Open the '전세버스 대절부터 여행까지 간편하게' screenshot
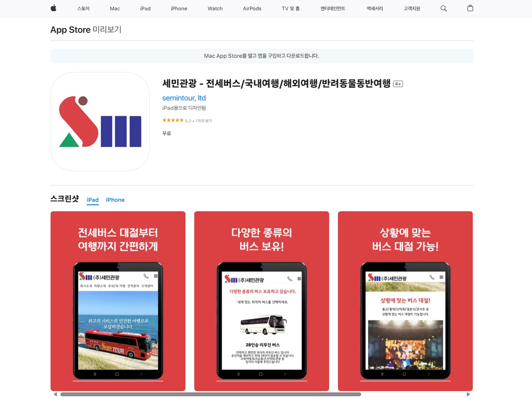The width and height of the screenshot is (532, 404). click(118, 301)
